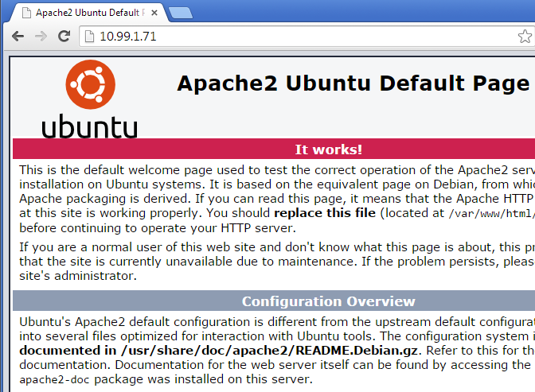535x392 pixels.
Task: Click the page icon in address bar
Action: click(89, 36)
